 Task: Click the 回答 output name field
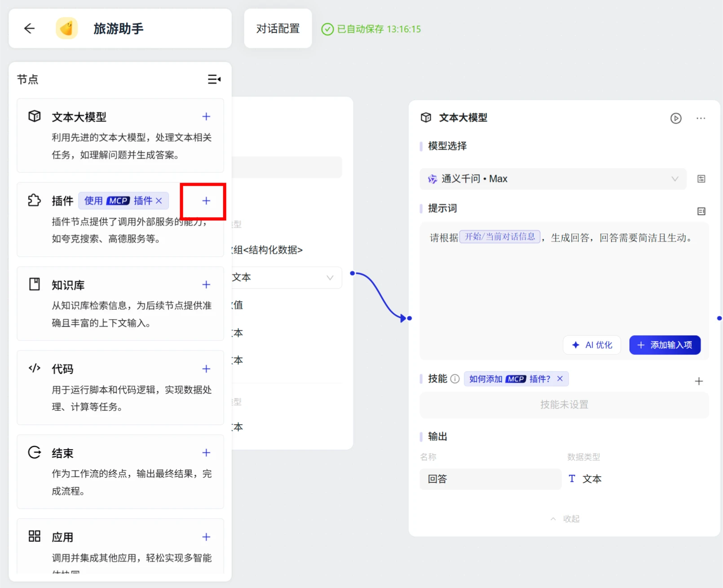(x=490, y=479)
